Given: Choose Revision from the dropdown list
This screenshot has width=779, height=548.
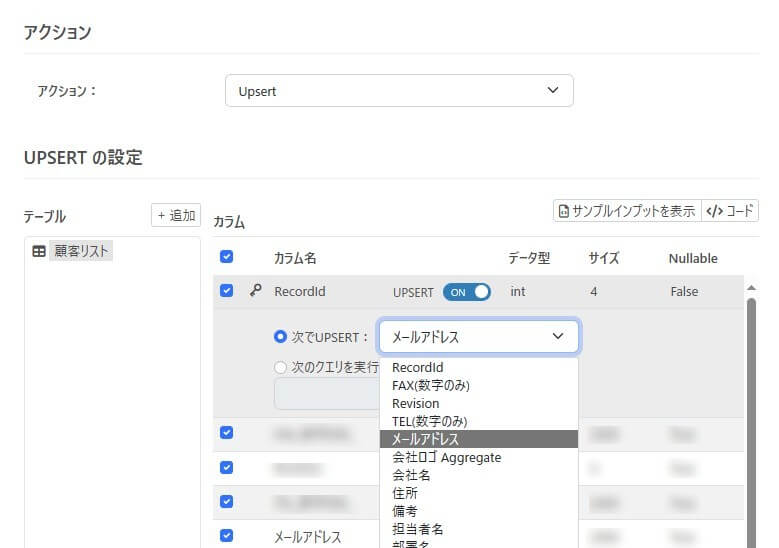Looking at the screenshot, I should point(479,403).
